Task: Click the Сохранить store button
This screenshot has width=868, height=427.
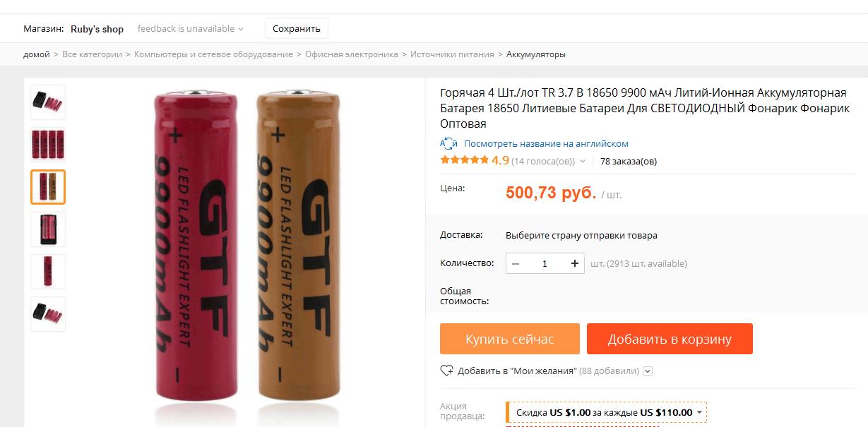Action: point(297,29)
